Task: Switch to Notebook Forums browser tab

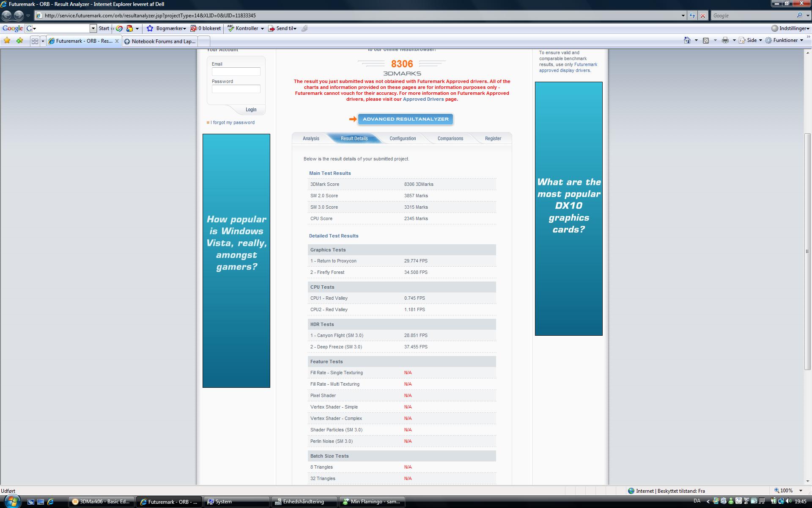Action: (x=159, y=41)
